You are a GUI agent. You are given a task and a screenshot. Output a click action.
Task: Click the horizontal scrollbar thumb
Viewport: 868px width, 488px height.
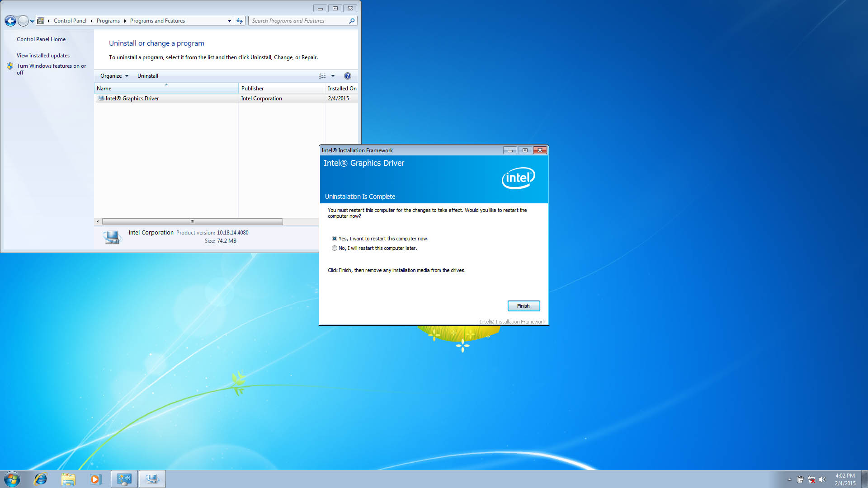(192, 221)
